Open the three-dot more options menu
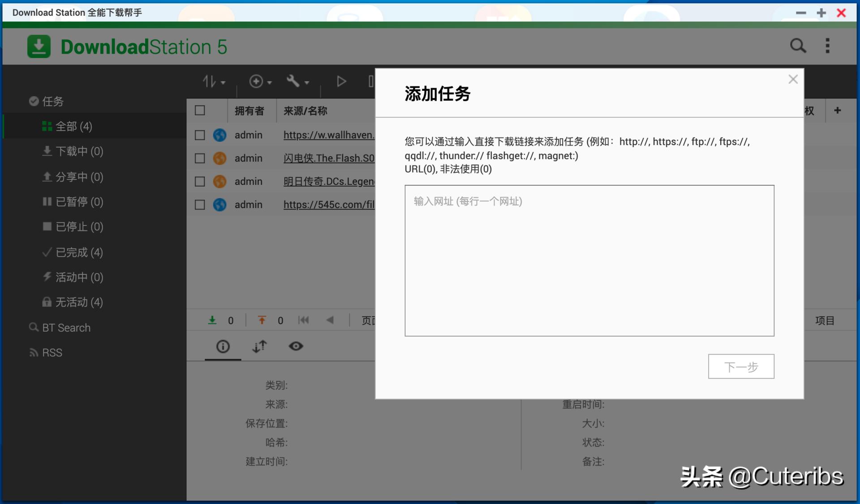This screenshot has width=860, height=504. point(827,46)
